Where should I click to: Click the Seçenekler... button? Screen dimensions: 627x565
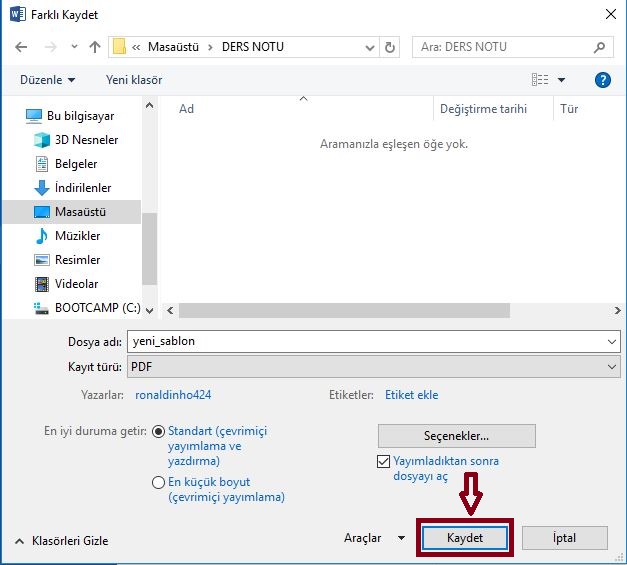point(456,436)
